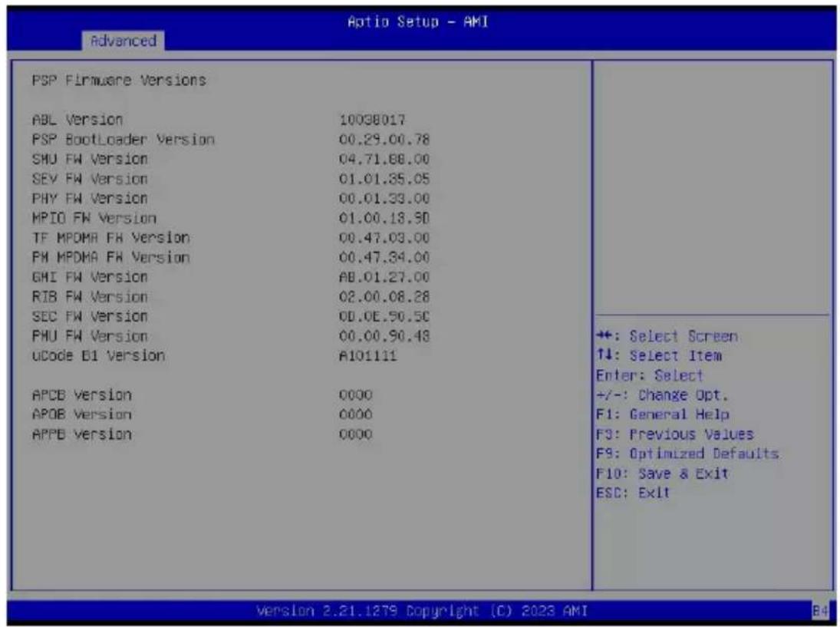The image size is (840, 627).
Task: Select SMU FW Version label
Action: click(90, 159)
